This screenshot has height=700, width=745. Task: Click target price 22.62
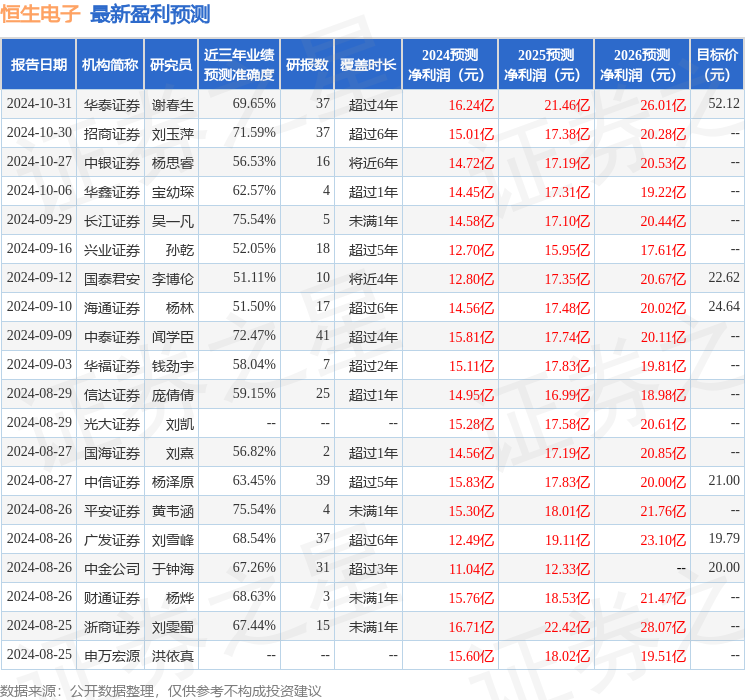[x=724, y=277]
